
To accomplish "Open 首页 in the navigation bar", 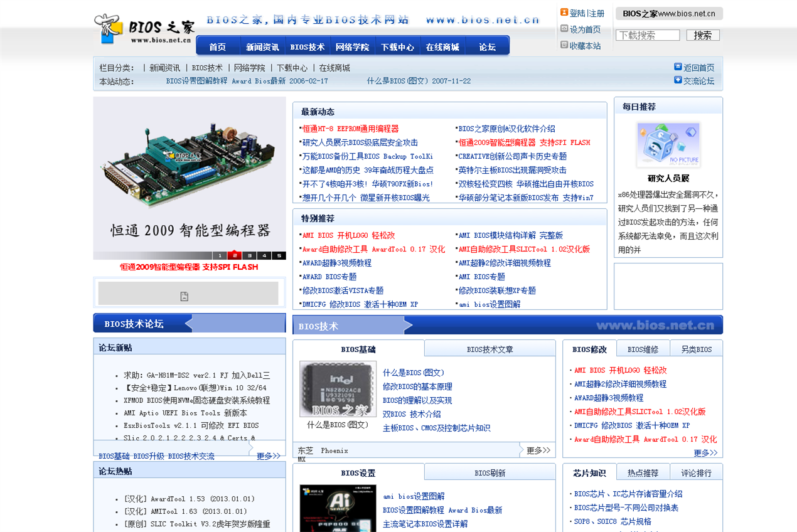I will [x=218, y=47].
